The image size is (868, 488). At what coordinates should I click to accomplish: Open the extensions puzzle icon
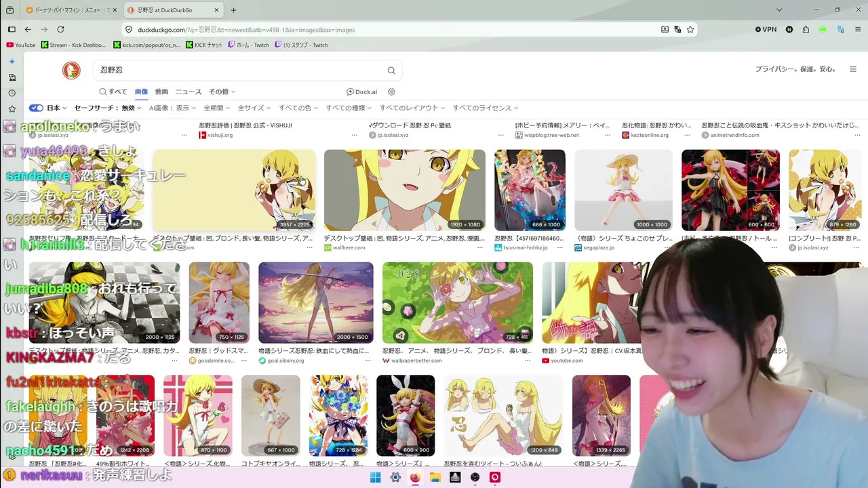point(806,29)
